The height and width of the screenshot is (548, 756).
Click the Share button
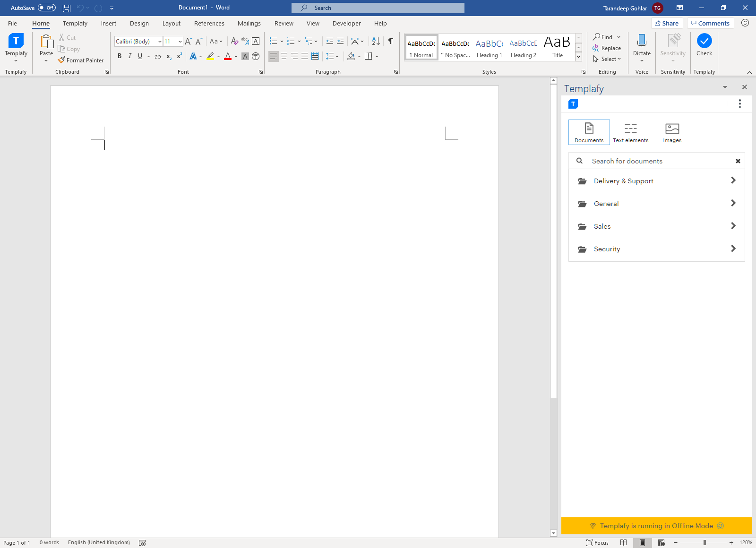pyautogui.click(x=667, y=23)
